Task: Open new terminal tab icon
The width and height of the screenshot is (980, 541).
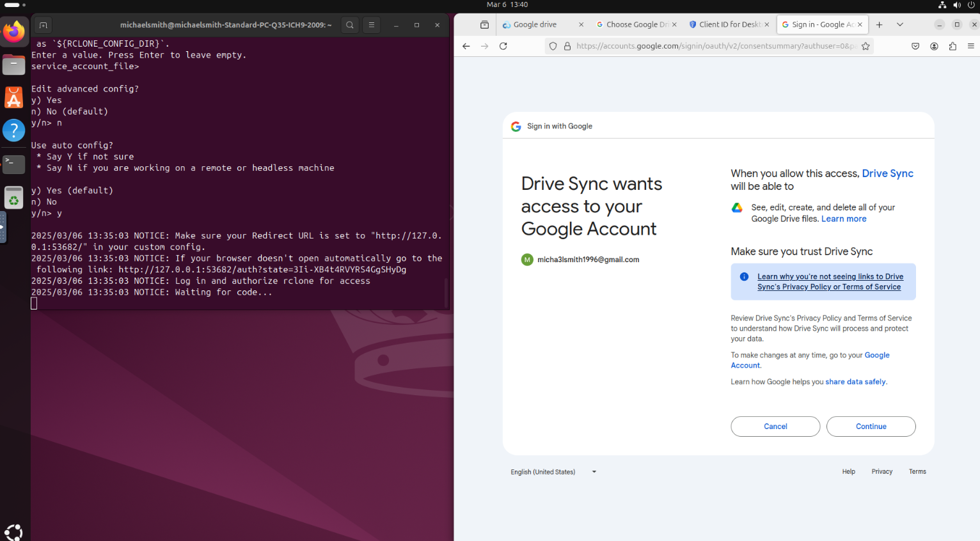Action: click(x=43, y=25)
